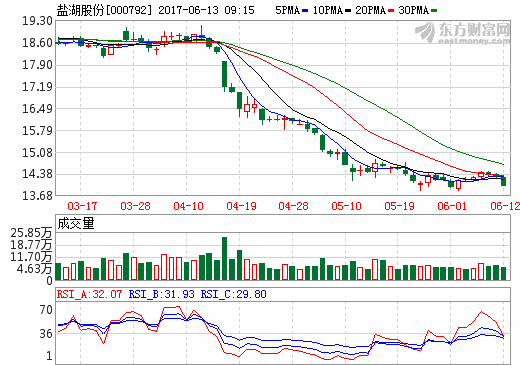Click the 25.85万 volume axis label
The image size is (520, 365).
pyautogui.click(x=31, y=233)
